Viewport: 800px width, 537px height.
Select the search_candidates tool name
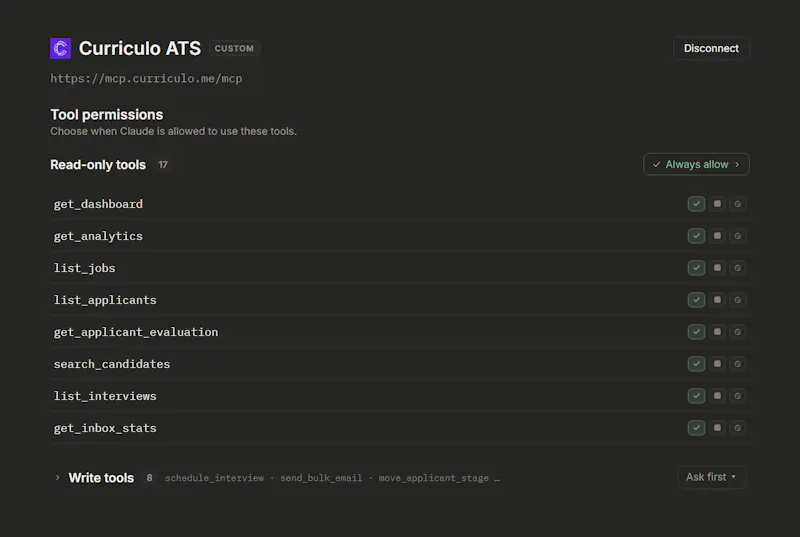pyautogui.click(x=112, y=364)
